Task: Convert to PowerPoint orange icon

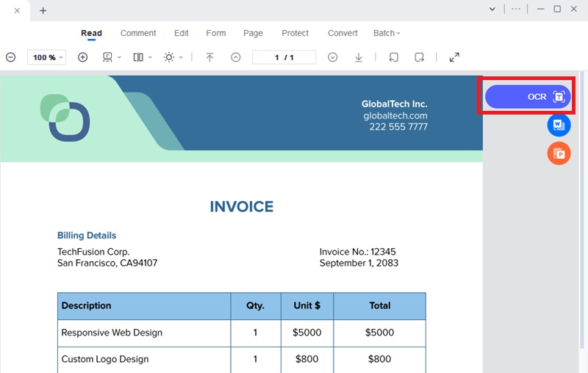Action: [559, 153]
